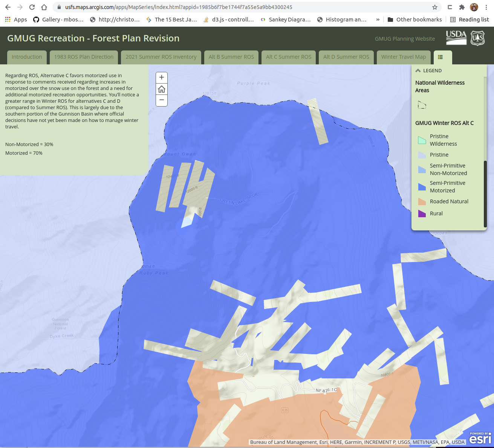Collapse the Legend panel

point(418,71)
